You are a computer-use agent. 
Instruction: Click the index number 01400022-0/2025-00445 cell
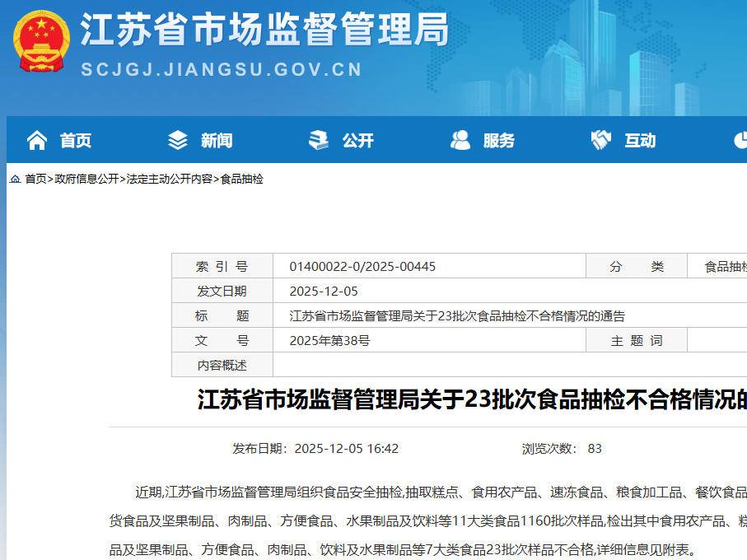pos(362,267)
